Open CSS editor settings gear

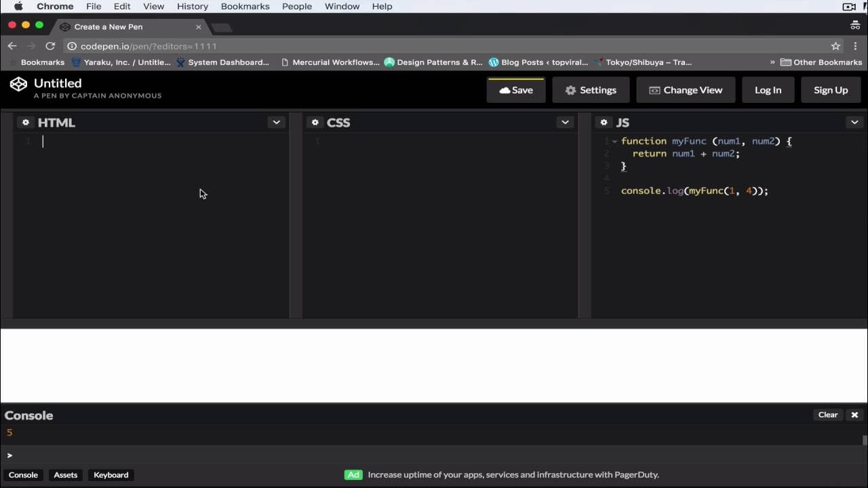click(315, 123)
